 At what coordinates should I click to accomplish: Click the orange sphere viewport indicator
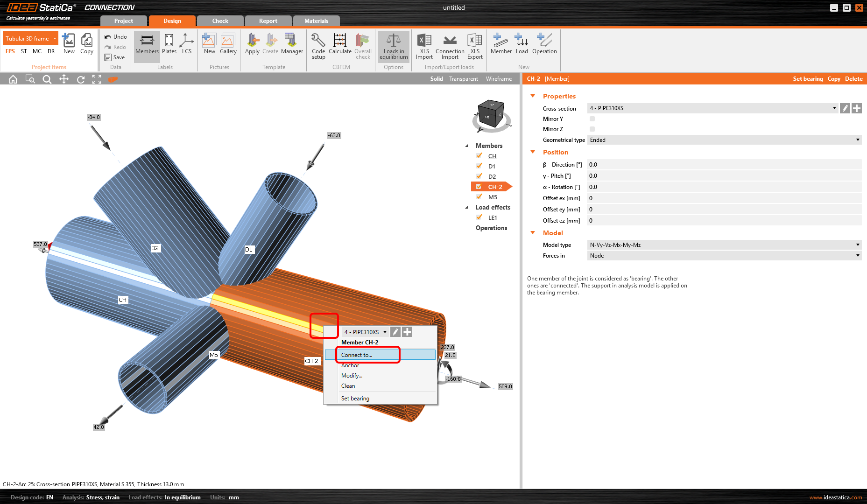pos(113,79)
